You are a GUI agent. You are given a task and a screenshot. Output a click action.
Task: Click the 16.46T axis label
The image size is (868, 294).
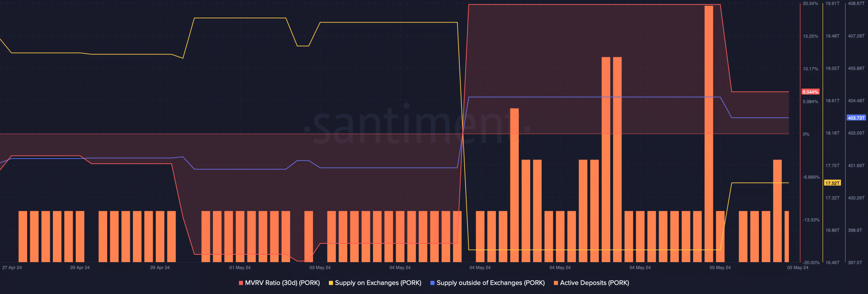pyautogui.click(x=832, y=262)
